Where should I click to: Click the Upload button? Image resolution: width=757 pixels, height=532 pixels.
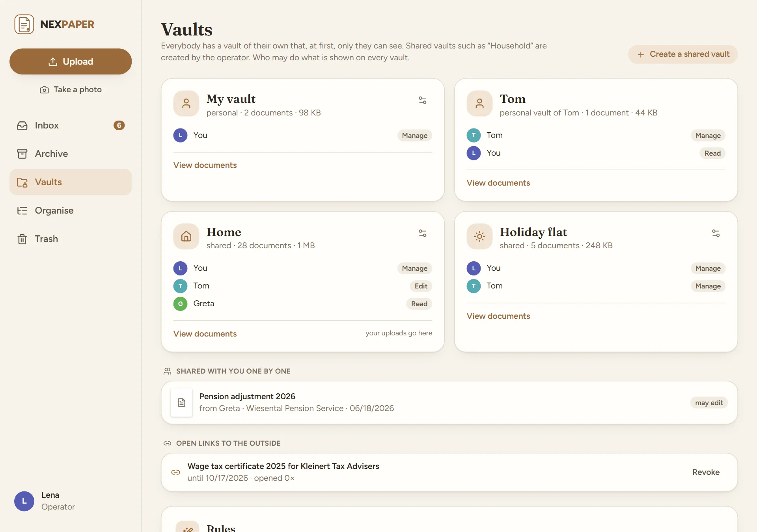pos(71,61)
